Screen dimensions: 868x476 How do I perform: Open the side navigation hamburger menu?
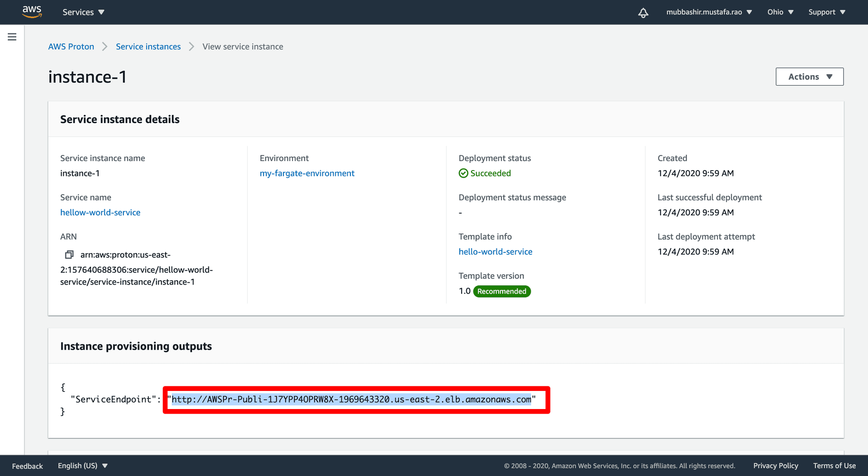tap(12, 37)
